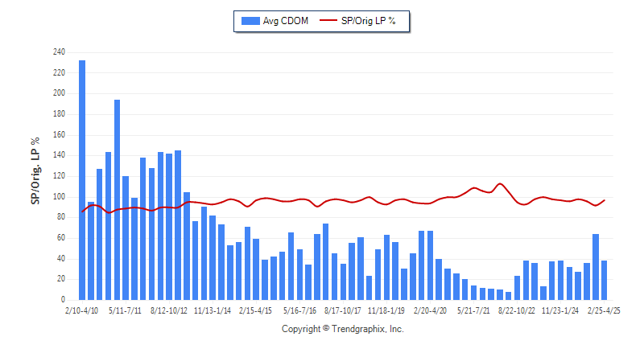Select the Avg CDOM legend label
This screenshot has height=349, width=644.
286,21
